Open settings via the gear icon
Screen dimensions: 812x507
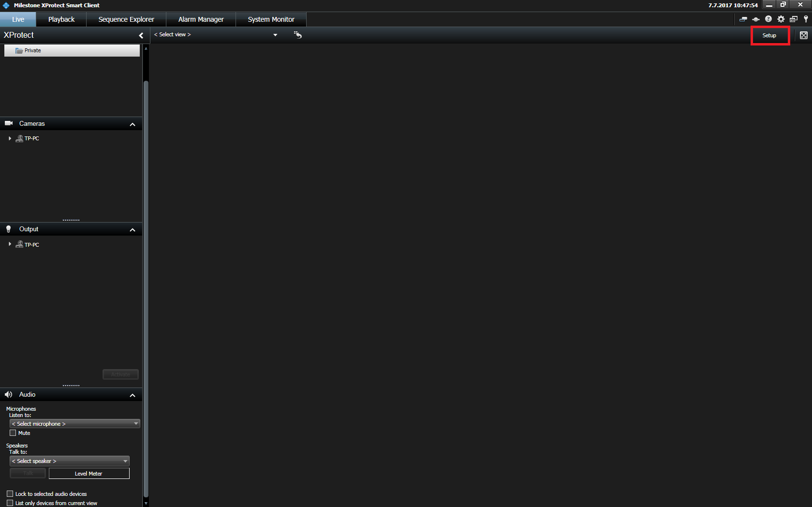click(x=781, y=19)
